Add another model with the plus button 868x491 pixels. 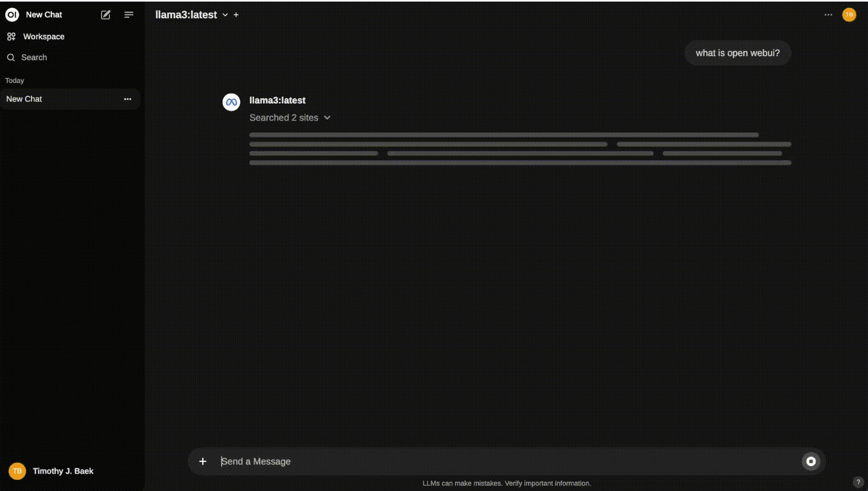236,15
